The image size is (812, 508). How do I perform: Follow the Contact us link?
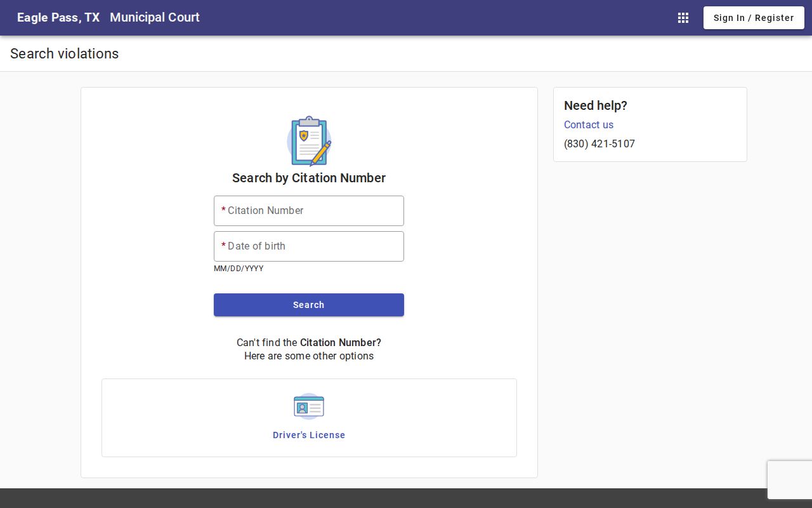589,125
